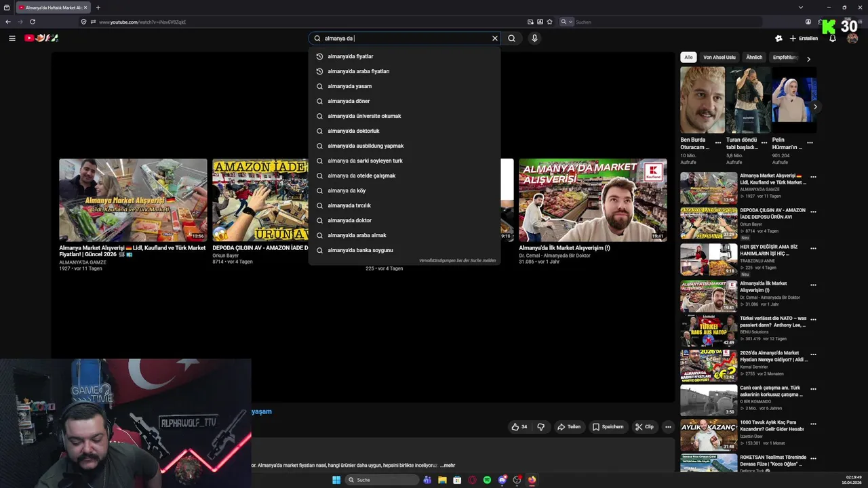Open more options for 'Ben Burda Oturacam' Short
The image size is (868, 488).
tap(718, 142)
